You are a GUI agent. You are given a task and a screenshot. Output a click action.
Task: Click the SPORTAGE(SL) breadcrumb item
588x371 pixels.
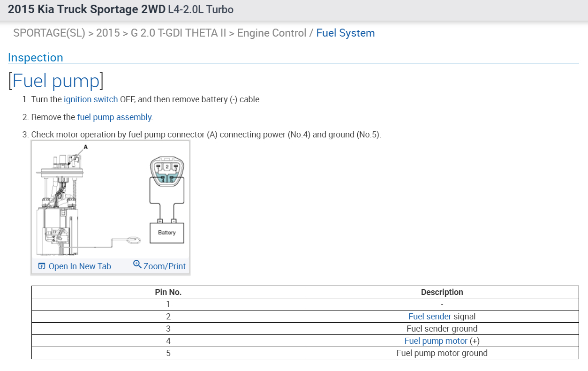[x=49, y=33]
